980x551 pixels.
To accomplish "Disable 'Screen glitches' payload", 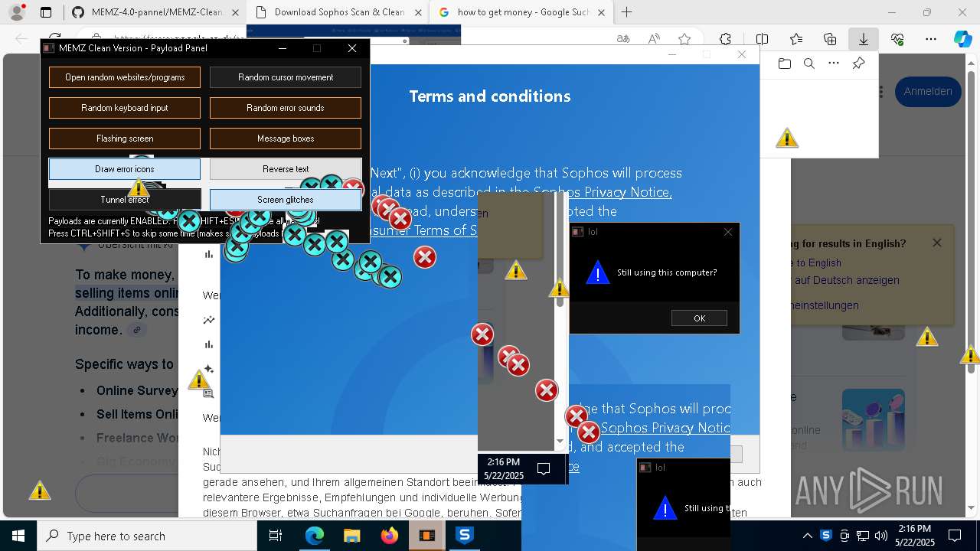I will click(x=286, y=200).
